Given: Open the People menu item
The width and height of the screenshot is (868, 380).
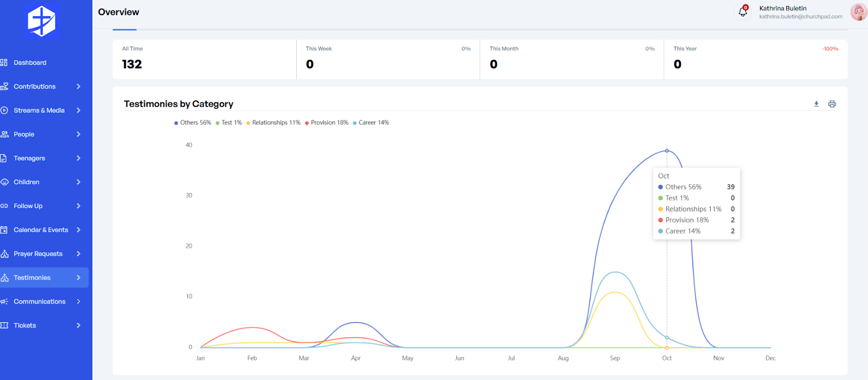Looking at the screenshot, I should point(24,134).
